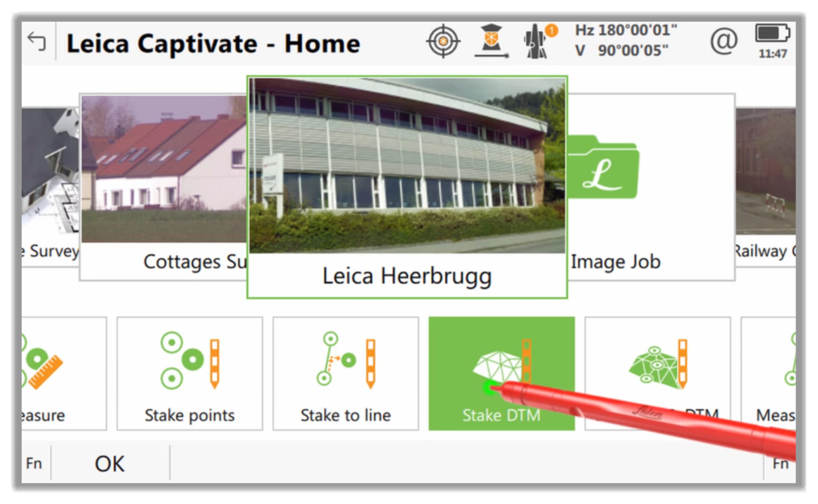
Task: Open the instrument status icon with notification
Action: point(539,41)
